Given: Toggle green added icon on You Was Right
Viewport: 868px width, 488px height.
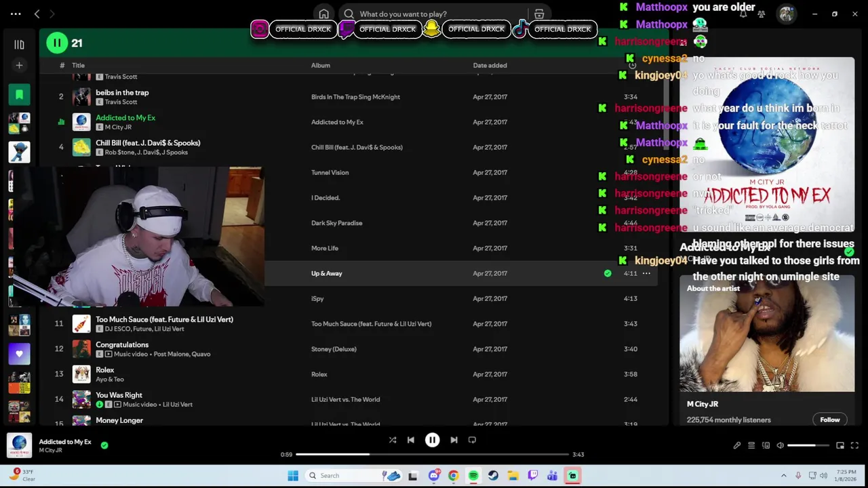Looking at the screenshot, I should (100, 405).
